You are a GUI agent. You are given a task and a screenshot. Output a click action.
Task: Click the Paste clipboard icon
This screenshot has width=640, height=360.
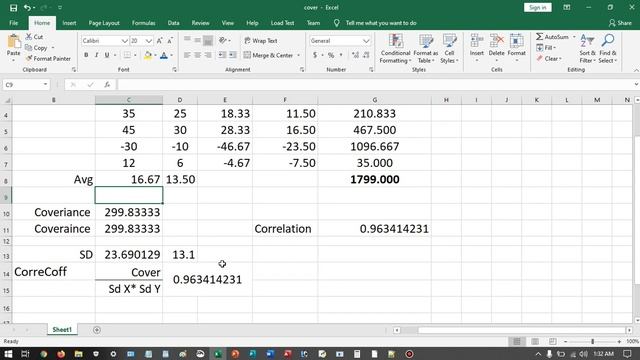click(x=13, y=42)
